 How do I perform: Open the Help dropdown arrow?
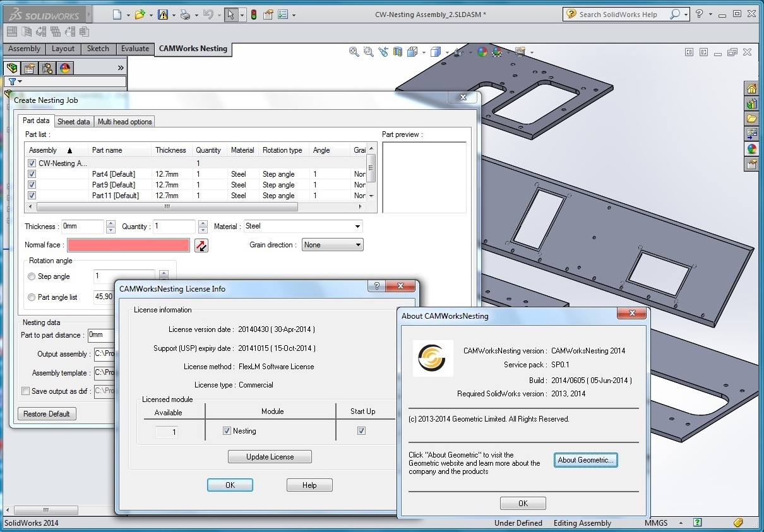pos(710,15)
